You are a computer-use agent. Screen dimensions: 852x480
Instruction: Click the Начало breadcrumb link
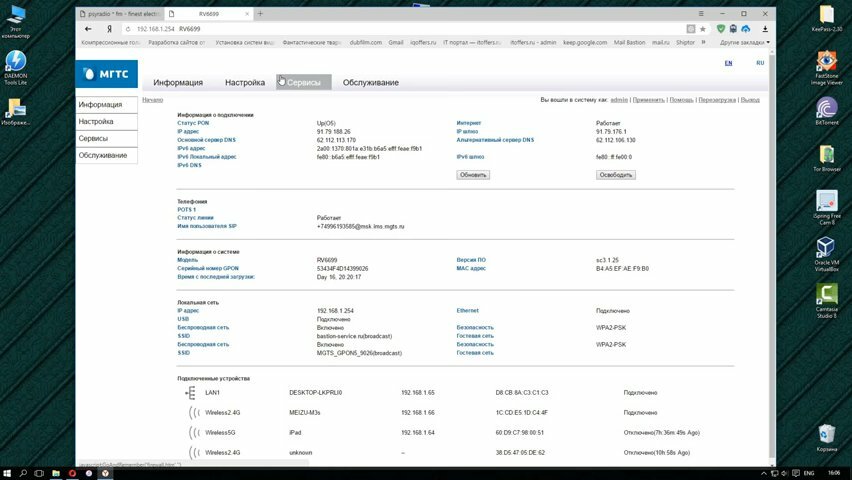coord(153,100)
